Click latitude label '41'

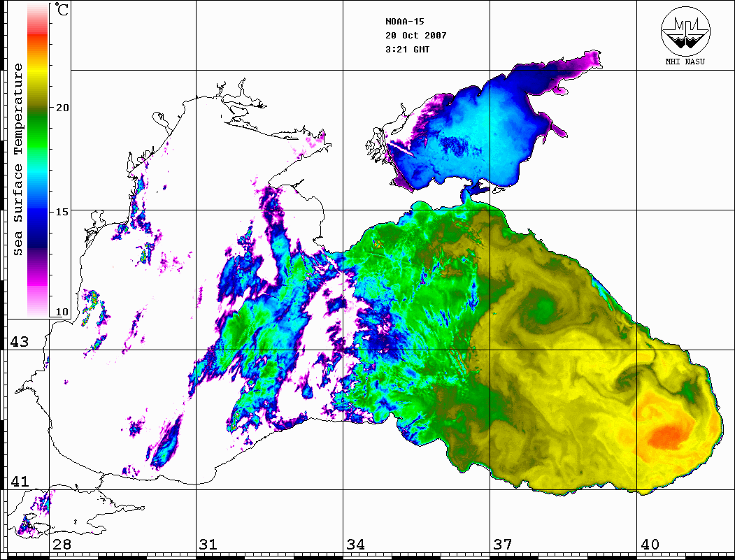pos(19,481)
